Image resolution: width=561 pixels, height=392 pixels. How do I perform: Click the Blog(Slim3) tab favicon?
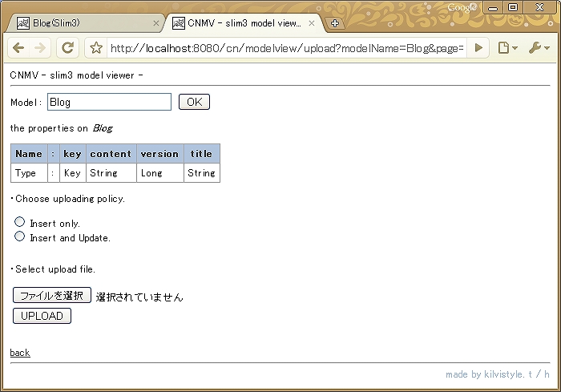click(23, 23)
